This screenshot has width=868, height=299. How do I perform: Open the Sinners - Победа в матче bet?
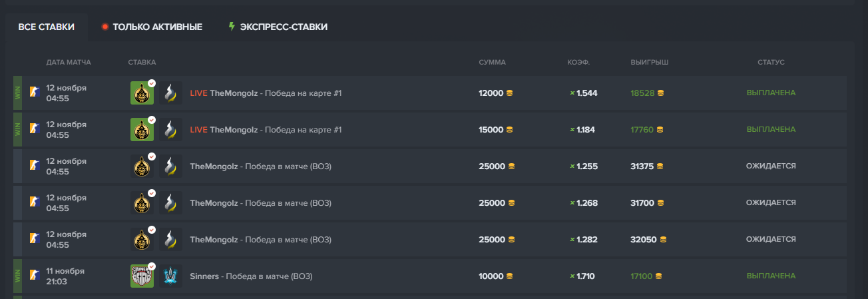pos(251,276)
